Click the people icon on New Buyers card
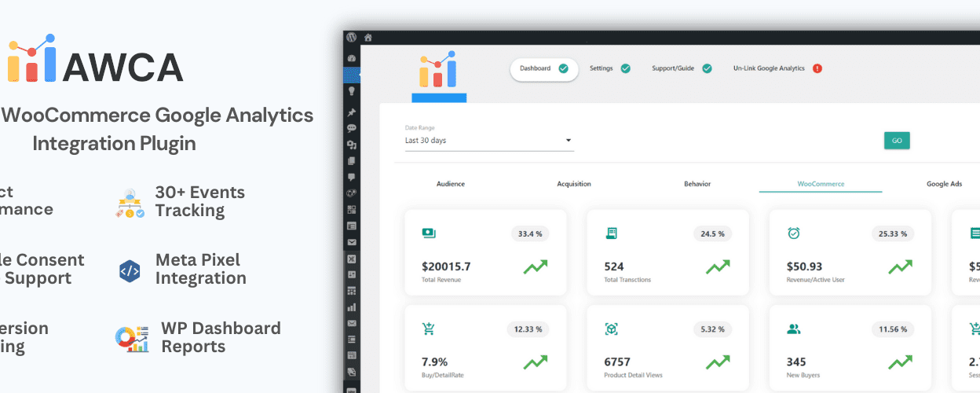The width and height of the screenshot is (980, 393). click(793, 329)
